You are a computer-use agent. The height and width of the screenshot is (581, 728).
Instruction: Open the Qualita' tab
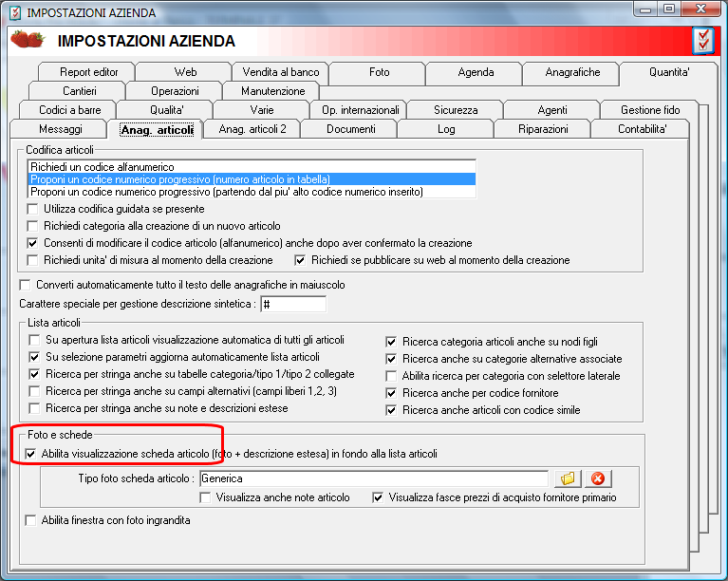pyautogui.click(x=166, y=110)
